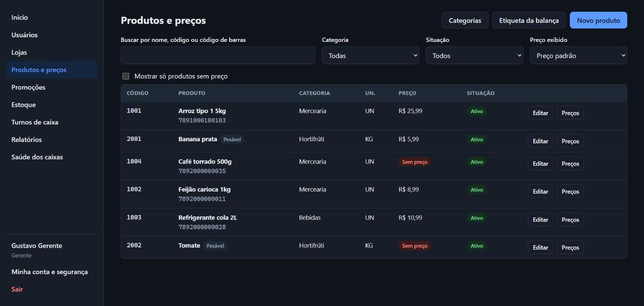Click the product search input field
The width and height of the screenshot is (644, 306).
pos(218,55)
